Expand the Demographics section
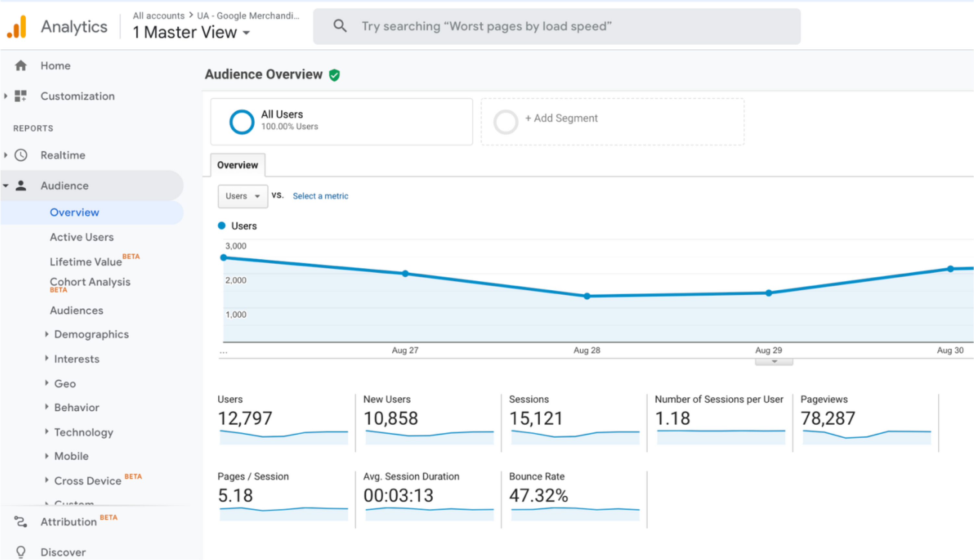Screen dimensions: 974x560 pos(91,334)
